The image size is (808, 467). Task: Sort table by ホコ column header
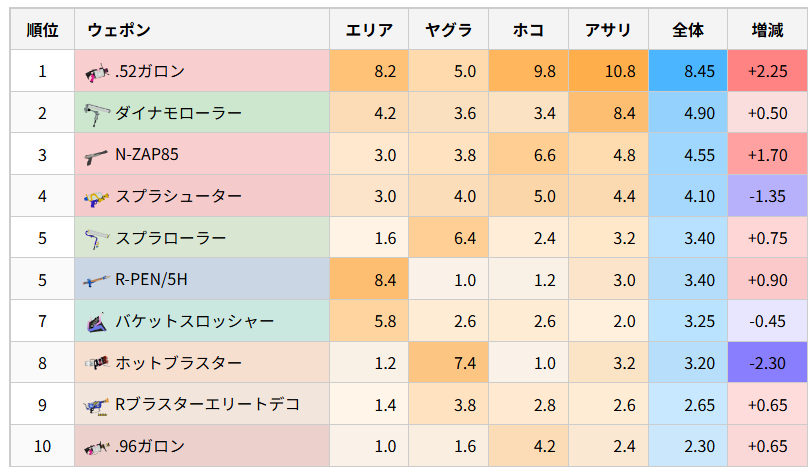coord(528,30)
